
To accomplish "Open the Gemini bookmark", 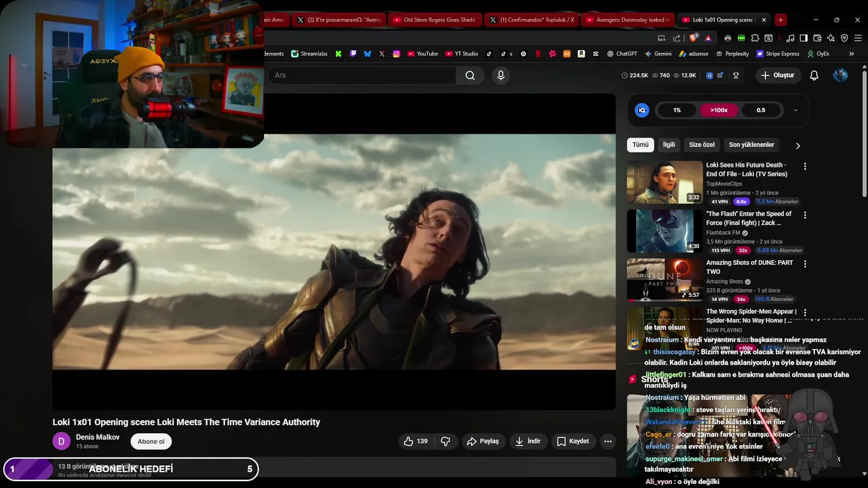I will pos(658,54).
